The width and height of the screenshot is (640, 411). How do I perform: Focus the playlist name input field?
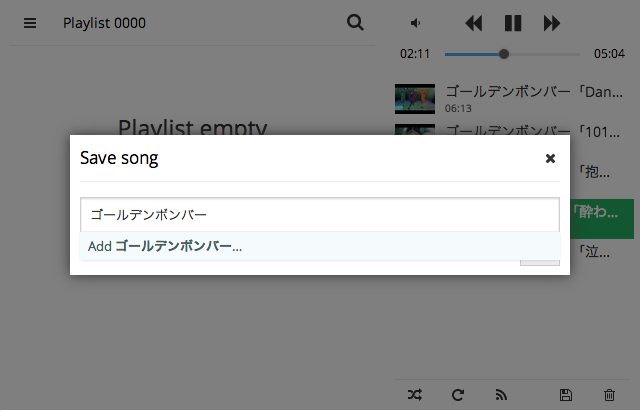pyautogui.click(x=320, y=215)
